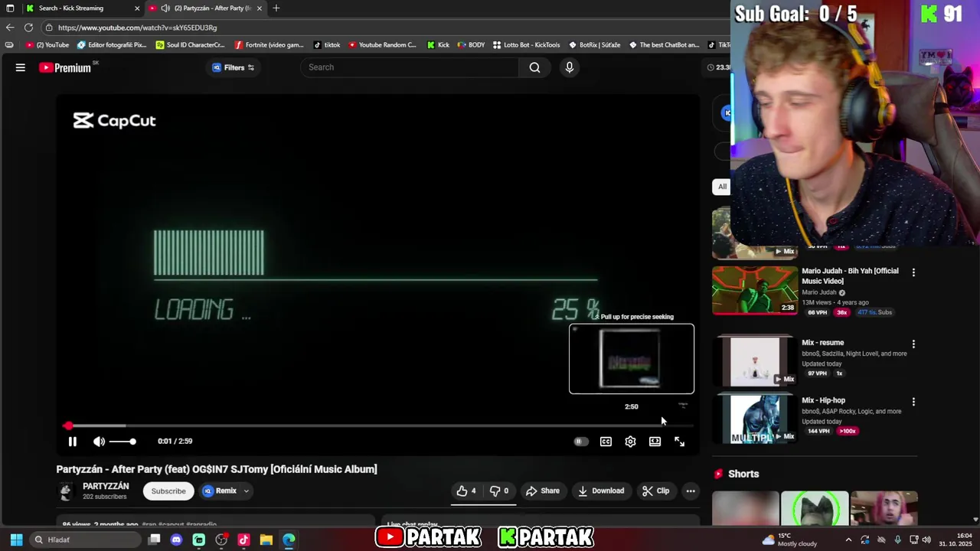Open Windows Start menu
The height and width of the screenshot is (551, 980).
point(16,540)
